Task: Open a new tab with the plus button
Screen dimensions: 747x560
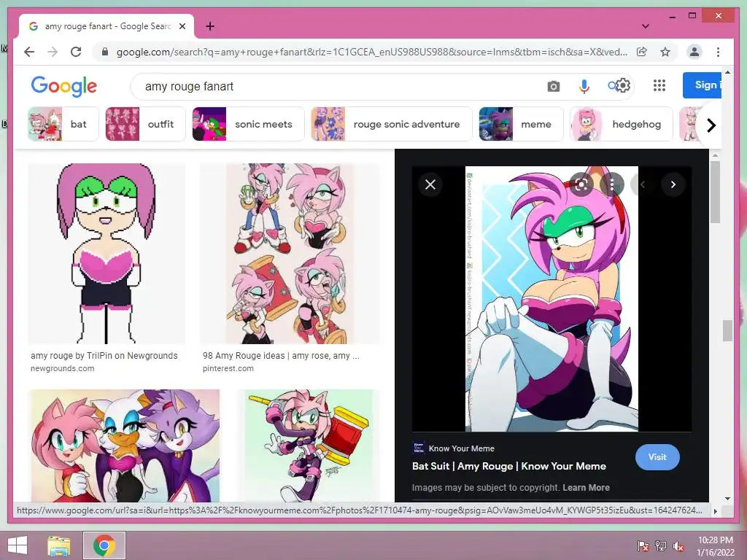Action: 210,26
